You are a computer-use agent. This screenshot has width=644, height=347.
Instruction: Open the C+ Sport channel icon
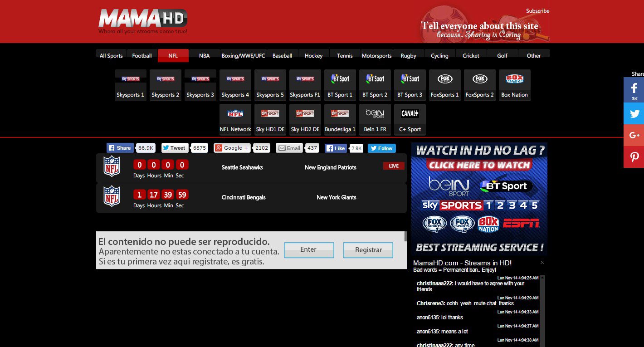coord(410,119)
